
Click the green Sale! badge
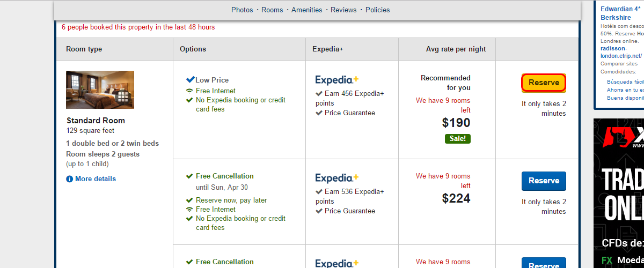[458, 139]
